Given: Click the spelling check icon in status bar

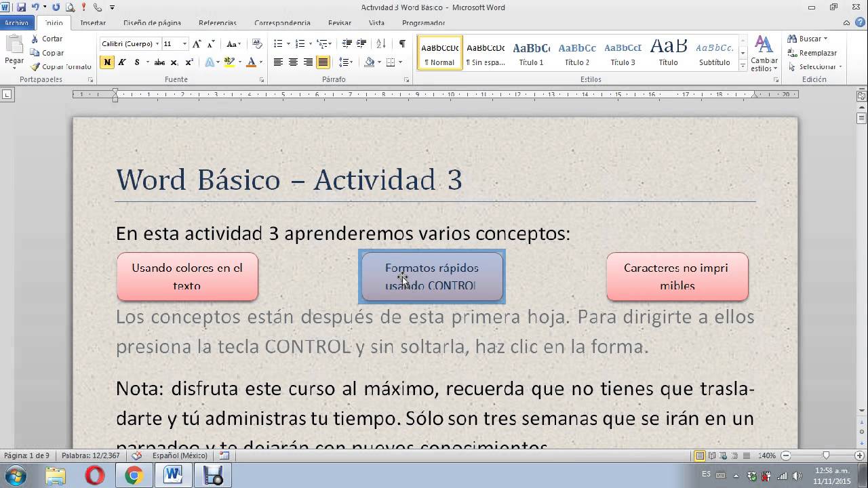Looking at the screenshot, I should 136,455.
